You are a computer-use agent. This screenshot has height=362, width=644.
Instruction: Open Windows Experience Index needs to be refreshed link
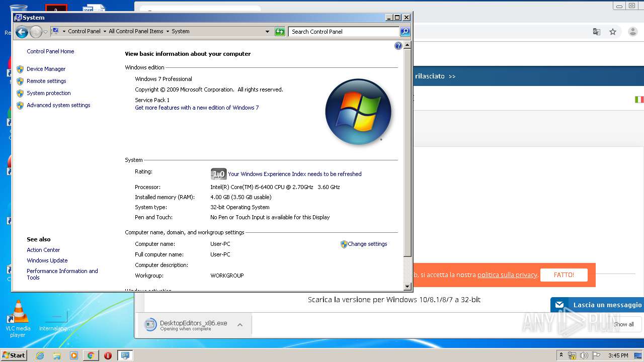pos(295,174)
